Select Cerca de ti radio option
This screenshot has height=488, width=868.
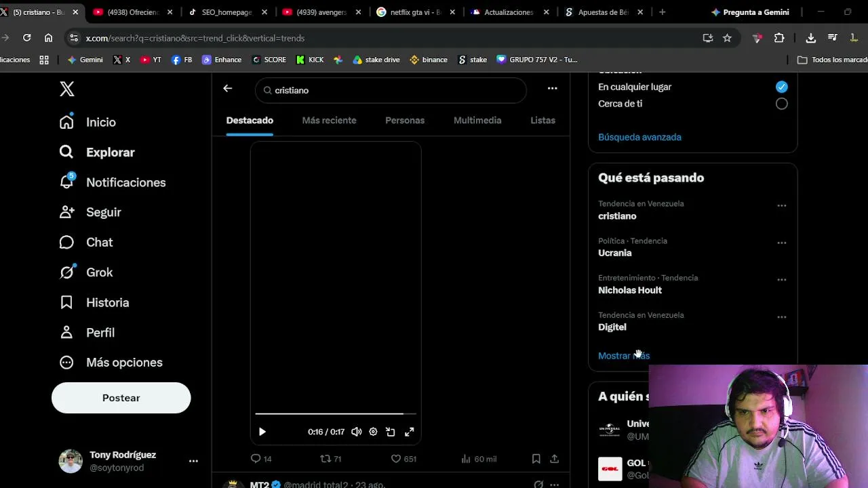pyautogui.click(x=782, y=104)
